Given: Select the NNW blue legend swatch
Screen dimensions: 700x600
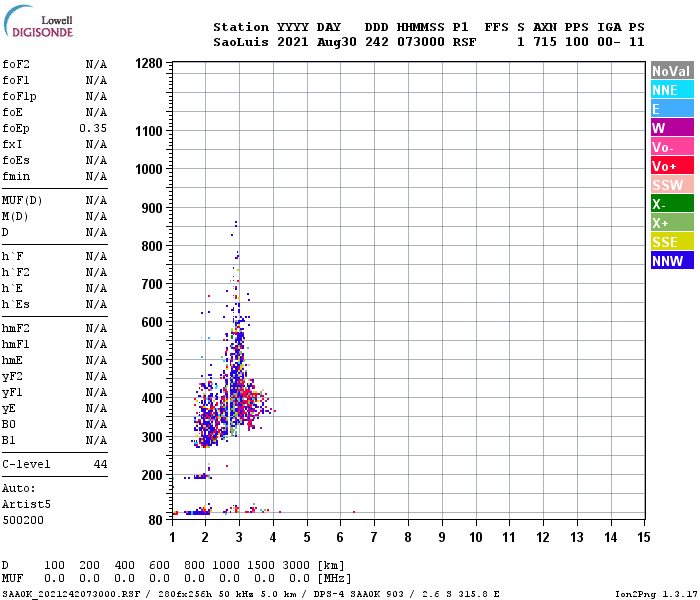Looking at the screenshot, I should tap(672, 261).
